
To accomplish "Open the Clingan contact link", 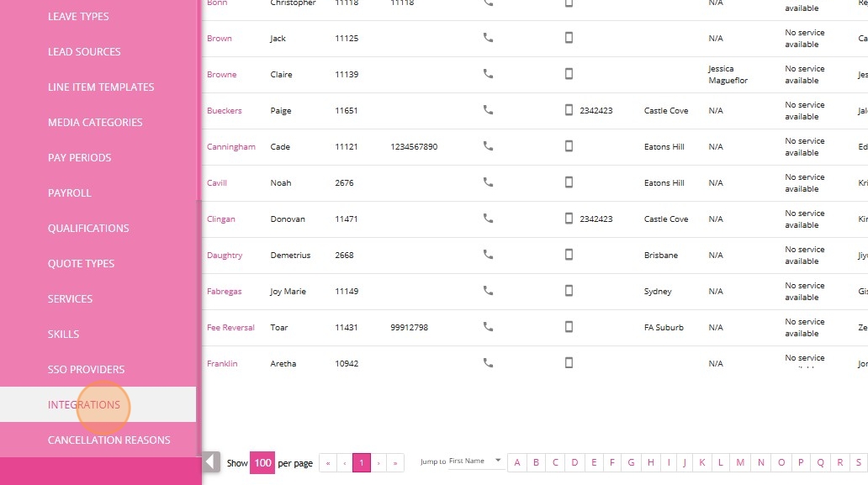I will (x=221, y=219).
